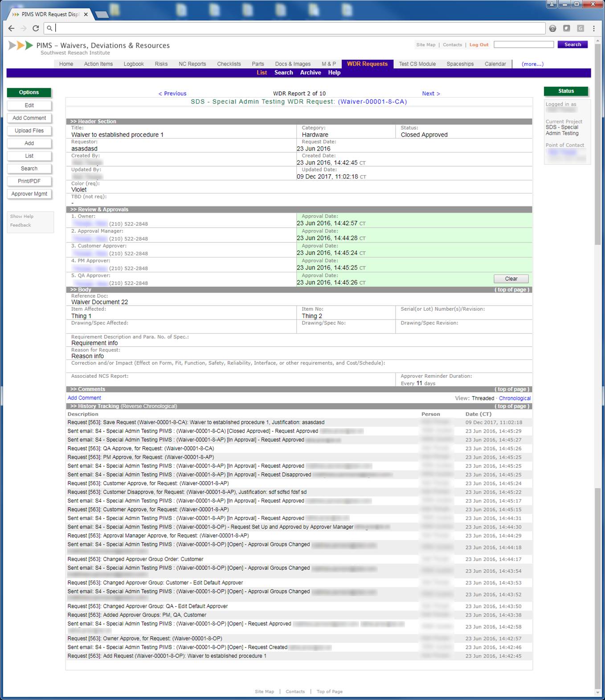Screen dimensions: 605x700
Task: Close the PIMS WDR Request tab
Action: [86, 14]
